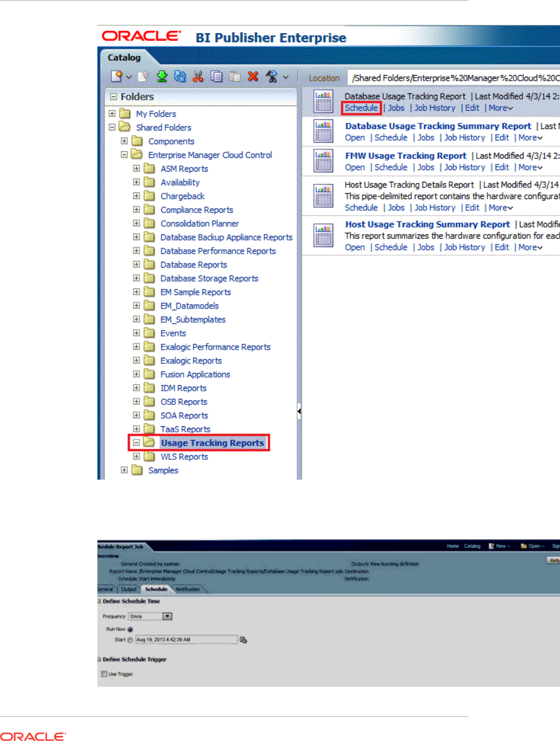Click the panel splitter collapse arrow

click(299, 411)
